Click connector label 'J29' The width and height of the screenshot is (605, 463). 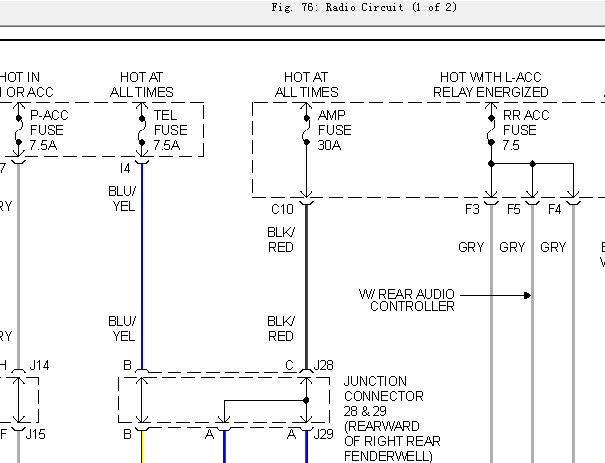click(x=323, y=434)
